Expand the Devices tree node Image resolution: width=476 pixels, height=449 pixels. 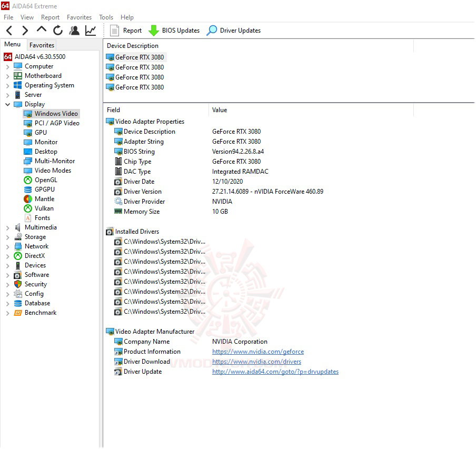(7, 265)
